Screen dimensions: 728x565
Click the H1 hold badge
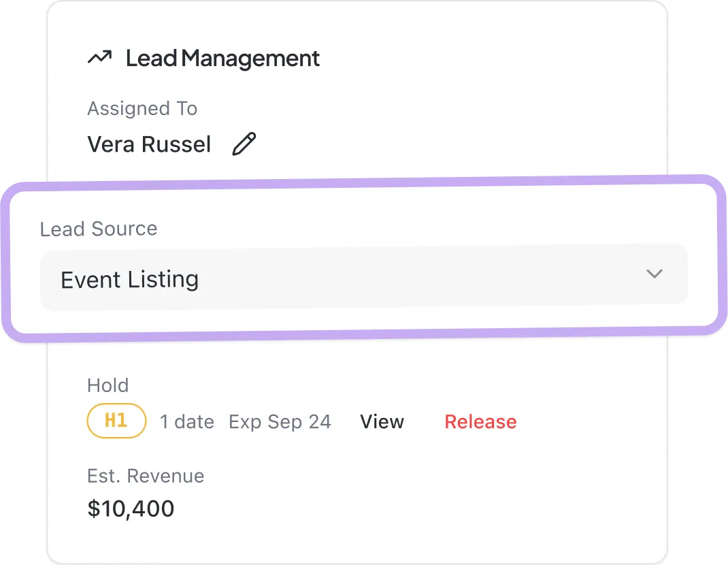tap(116, 421)
